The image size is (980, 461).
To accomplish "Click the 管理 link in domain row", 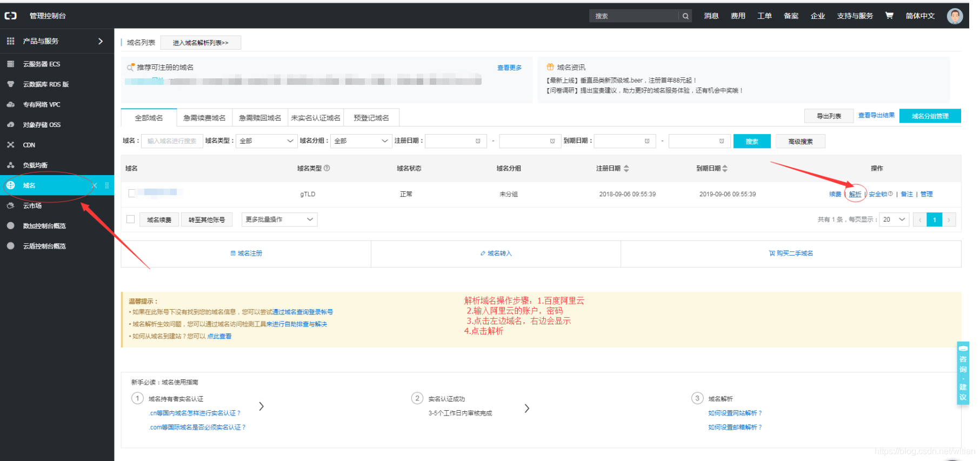I will click(x=926, y=194).
